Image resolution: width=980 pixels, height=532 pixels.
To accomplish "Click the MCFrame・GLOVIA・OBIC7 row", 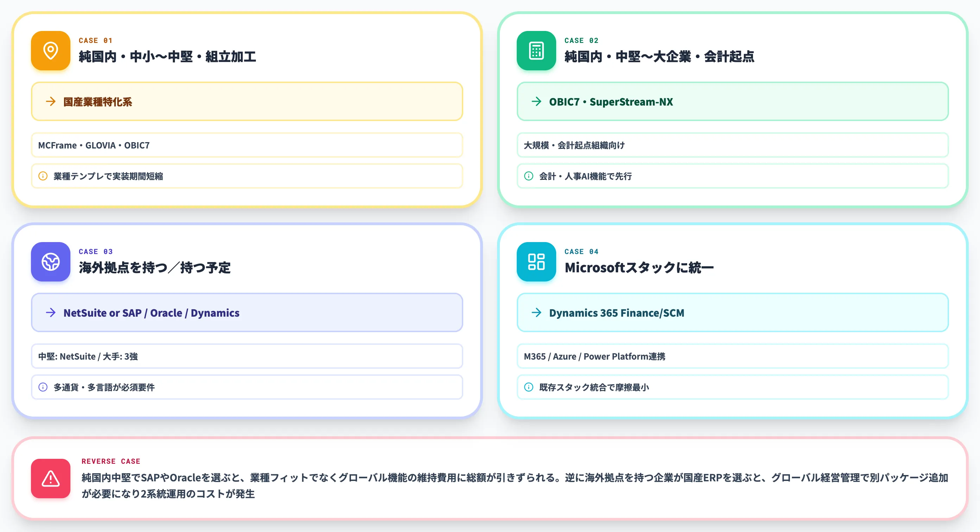I will tap(247, 145).
